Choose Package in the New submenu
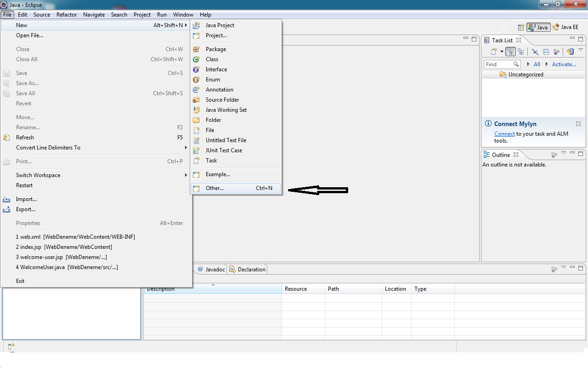The width and height of the screenshot is (588, 368). (235, 49)
